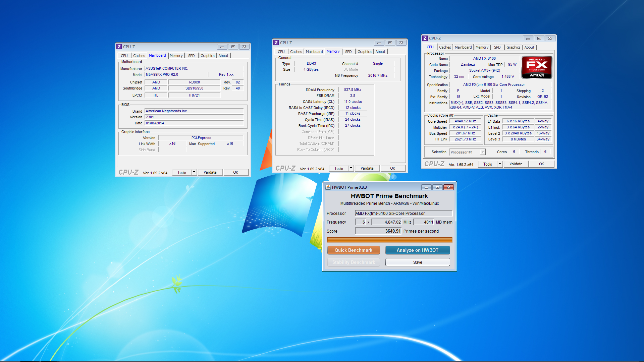Open Graphics tab in Mainboard window
This screenshot has height=362, width=644.
point(207,56)
